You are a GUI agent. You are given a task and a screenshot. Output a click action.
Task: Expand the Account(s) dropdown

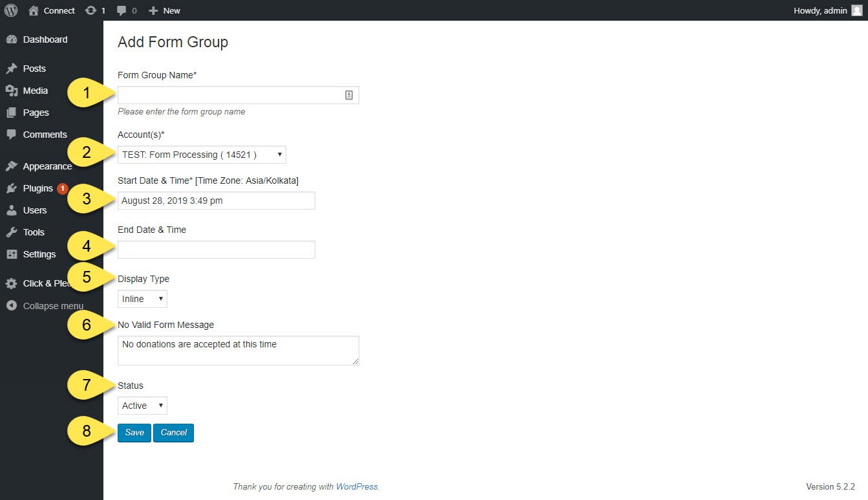[x=202, y=155]
